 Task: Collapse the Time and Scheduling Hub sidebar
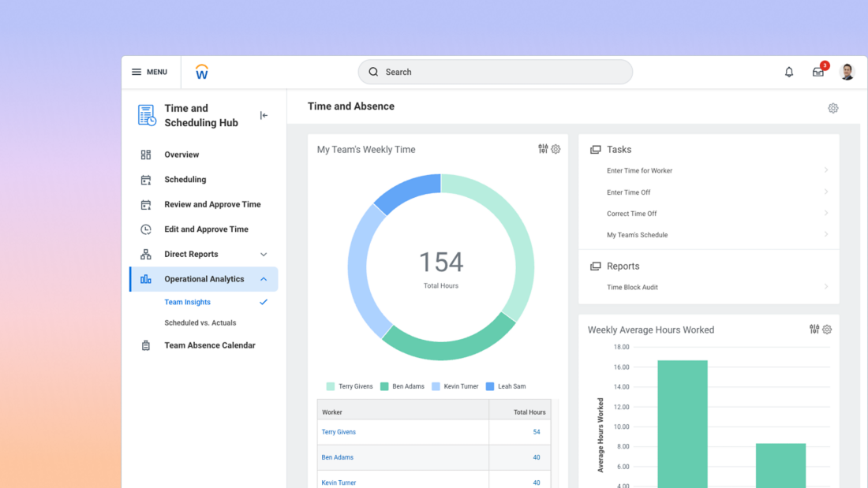264,116
